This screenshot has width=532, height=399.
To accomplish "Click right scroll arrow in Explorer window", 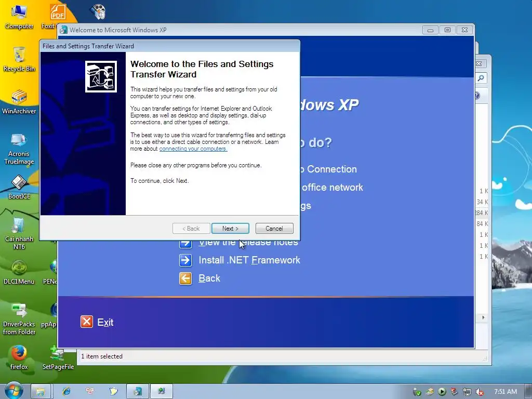I will [x=483, y=317].
